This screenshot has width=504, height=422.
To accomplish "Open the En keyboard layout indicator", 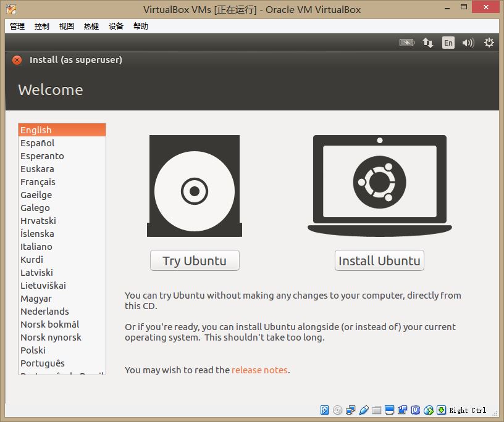I will (x=448, y=43).
